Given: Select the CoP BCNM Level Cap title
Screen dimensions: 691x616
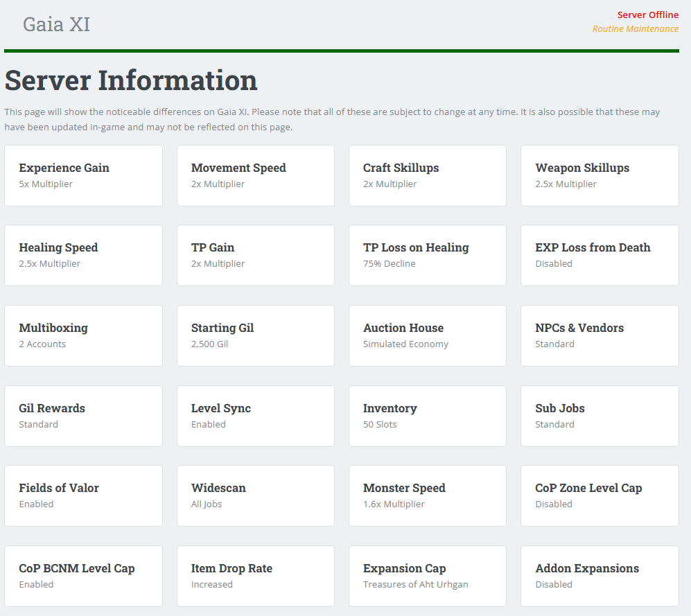Looking at the screenshot, I should 77,568.
